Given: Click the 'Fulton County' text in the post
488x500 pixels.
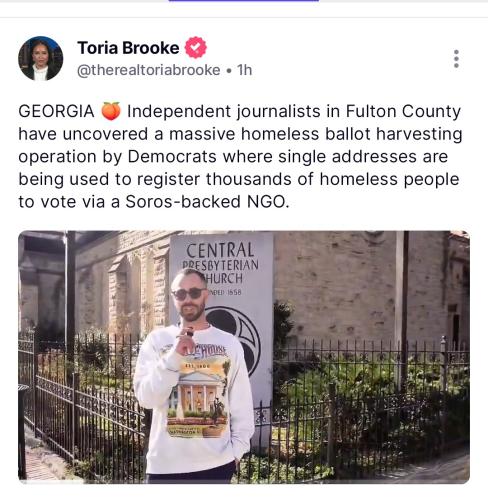Looking at the screenshot, I should click(403, 111).
